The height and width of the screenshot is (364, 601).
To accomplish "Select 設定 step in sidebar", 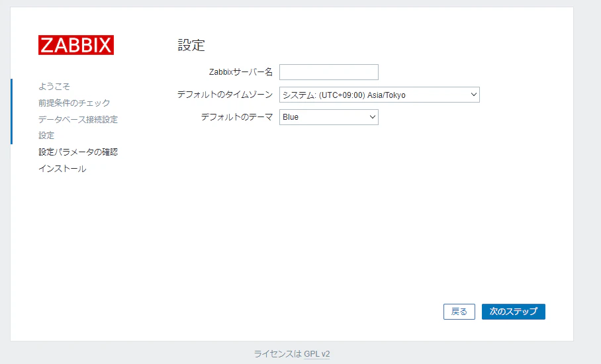I will coord(46,135).
